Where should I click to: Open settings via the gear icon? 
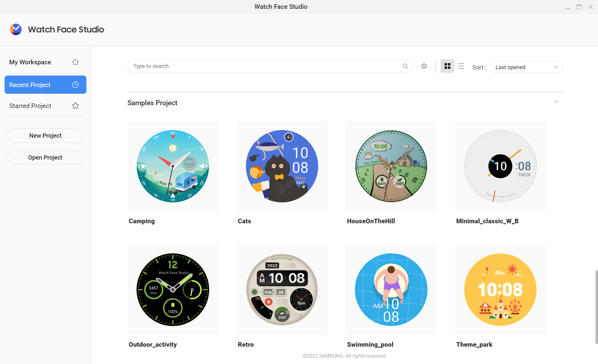(424, 66)
